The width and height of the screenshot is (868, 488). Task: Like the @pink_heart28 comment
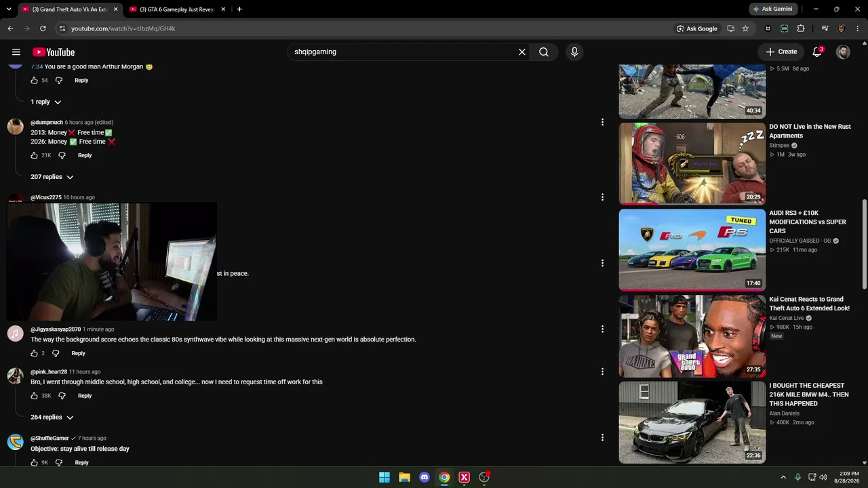coord(34,396)
